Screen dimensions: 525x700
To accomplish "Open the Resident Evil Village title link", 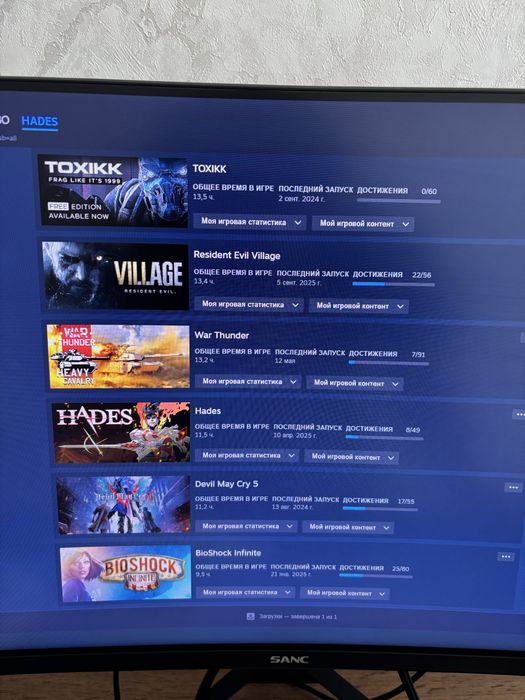I will coord(237,255).
